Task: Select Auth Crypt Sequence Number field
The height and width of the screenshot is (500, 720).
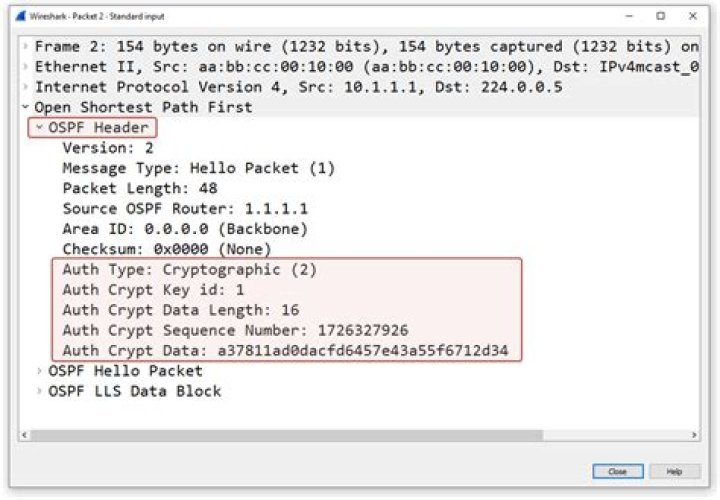Action: pos(235,330)
